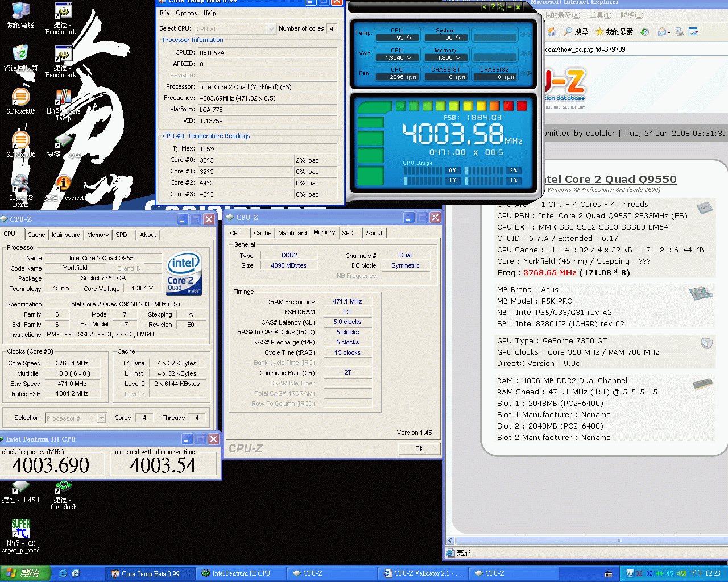Click the 搜尋 search button in IE toolbar

tap(576, 32)
